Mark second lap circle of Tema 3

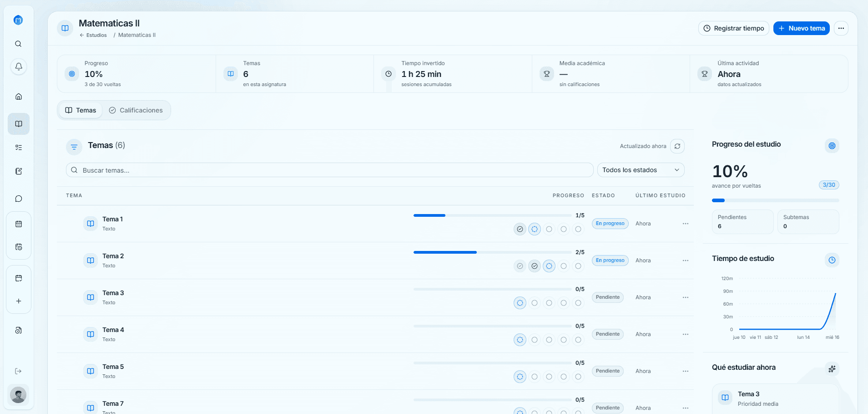click(535, 303)
